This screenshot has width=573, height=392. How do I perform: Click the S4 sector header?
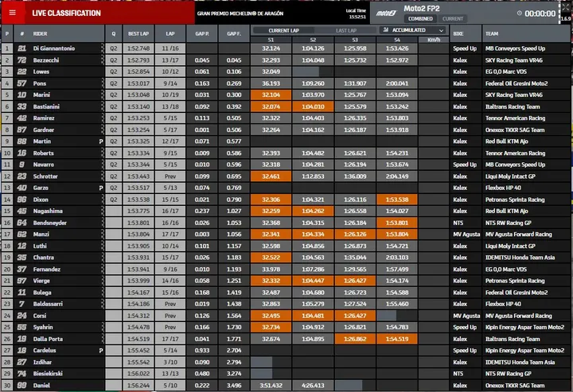(x=397, y=40)
